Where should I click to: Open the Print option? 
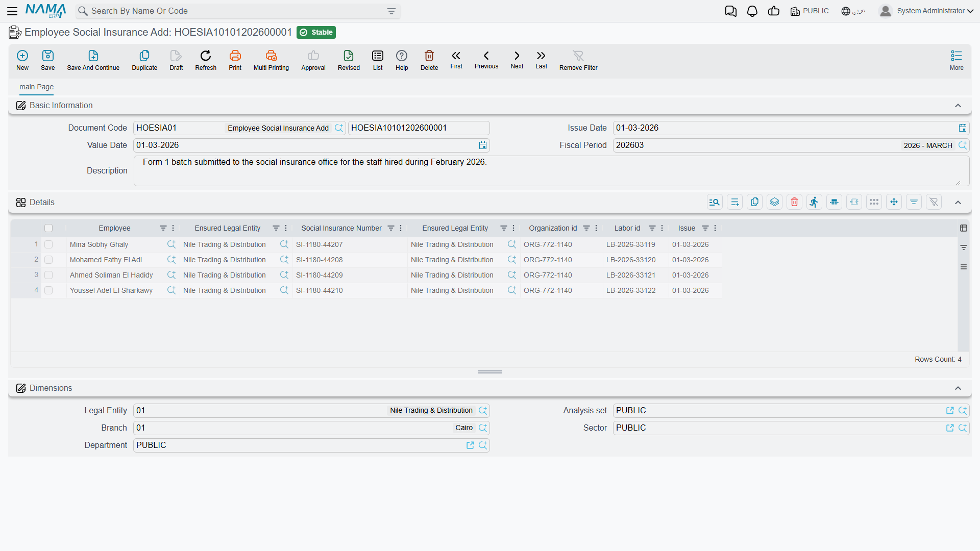235,60
